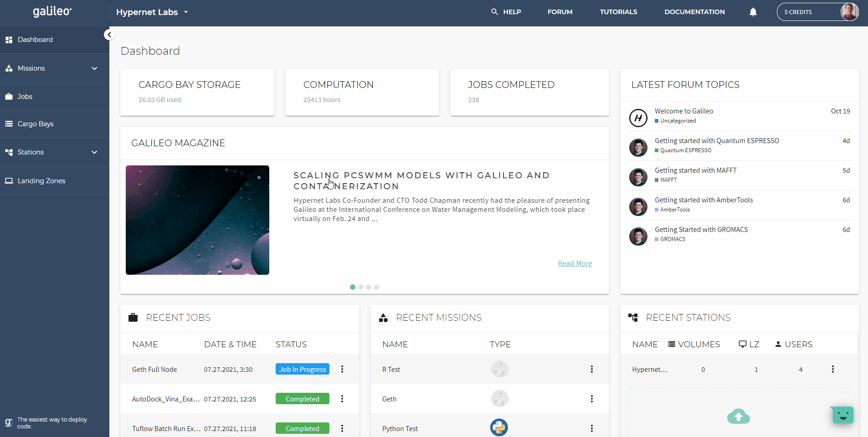Image resolution: width=868 pixels, height=437 pixels.
Task: Click the magazine article space thumbnail
Action: click(x=197, y=220)
